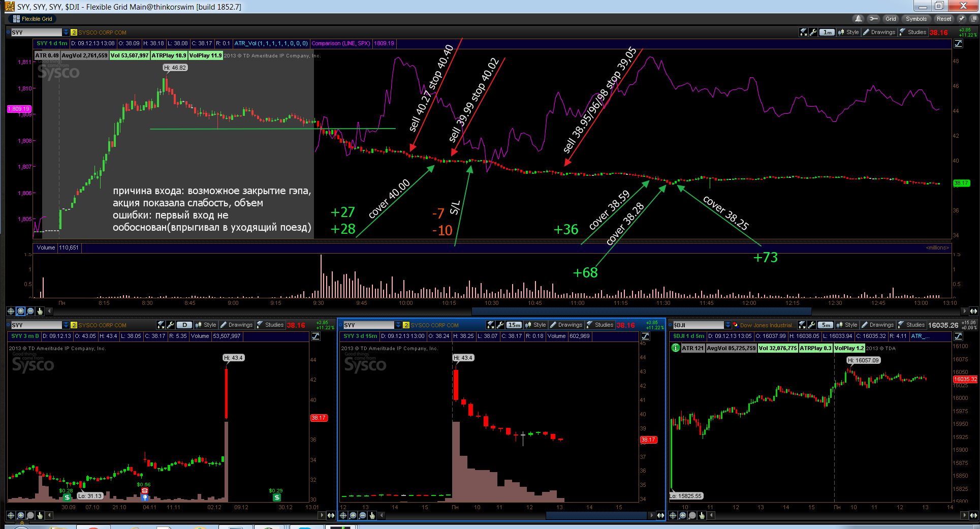The image size is (980, 529).
Task: Enable the crosshair pointer tool below the daily chart
Action: (x=11, y=515)
